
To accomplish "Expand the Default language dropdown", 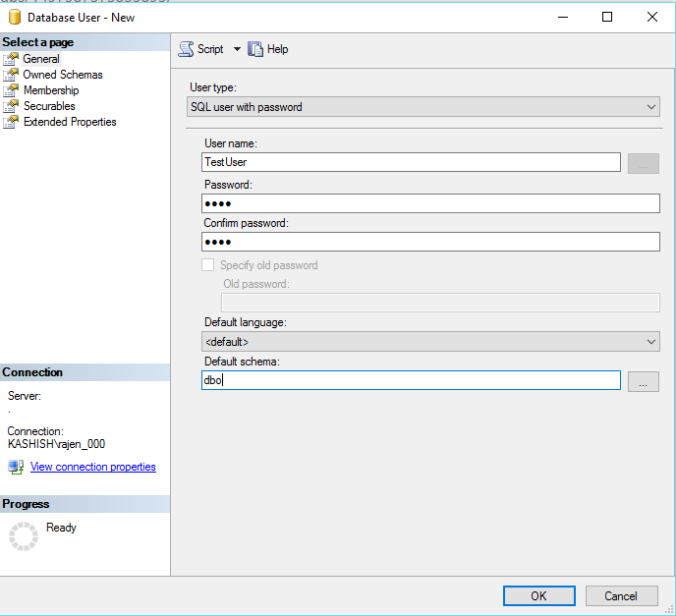I will pyautogui.click(x=430, y=342).
